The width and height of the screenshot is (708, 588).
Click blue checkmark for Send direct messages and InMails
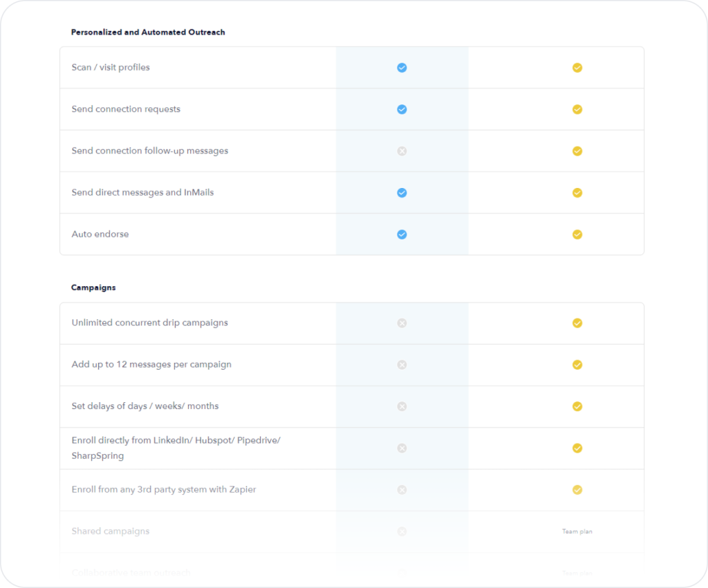pyautogui.click(x=402, y=193)
